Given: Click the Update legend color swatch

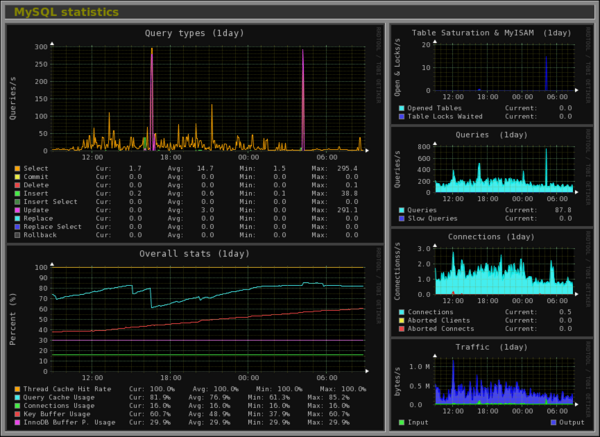Looking at the screenshot, I should [17, 210].
